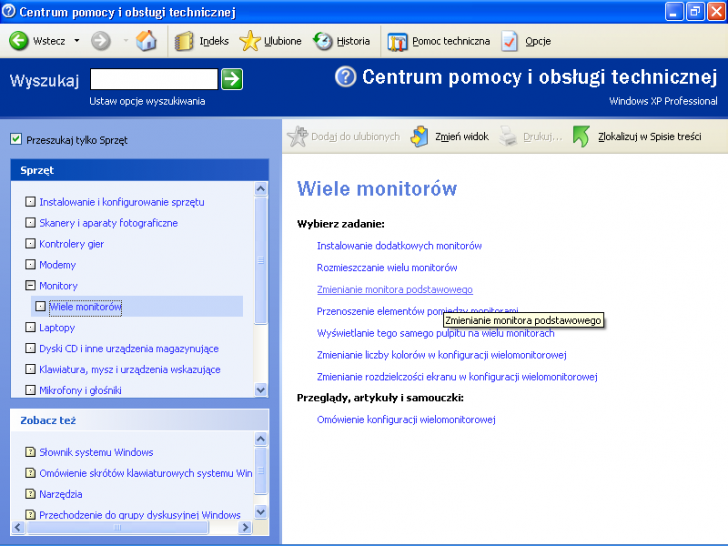Click the Drukuj printer icon
Screen dimensions: 728x546
point(508,136)
